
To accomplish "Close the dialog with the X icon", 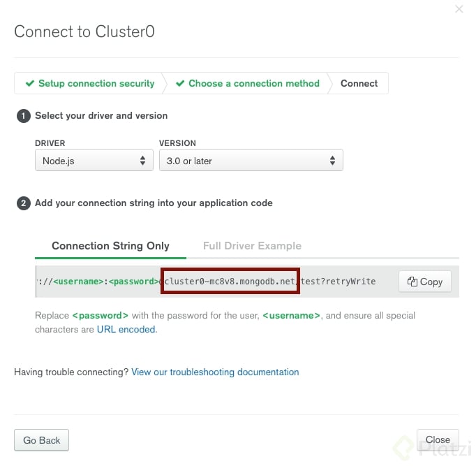I will pos(459,9).
